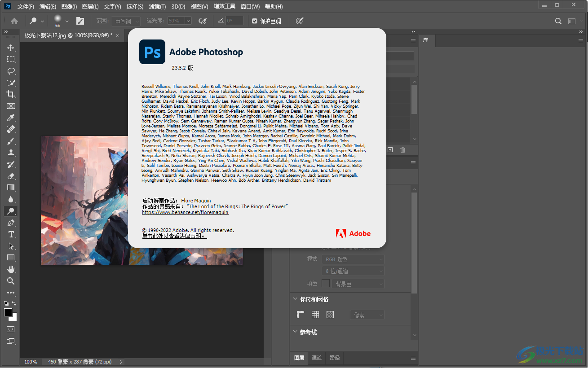Reset default foreground and background colors

coord(6,303)
